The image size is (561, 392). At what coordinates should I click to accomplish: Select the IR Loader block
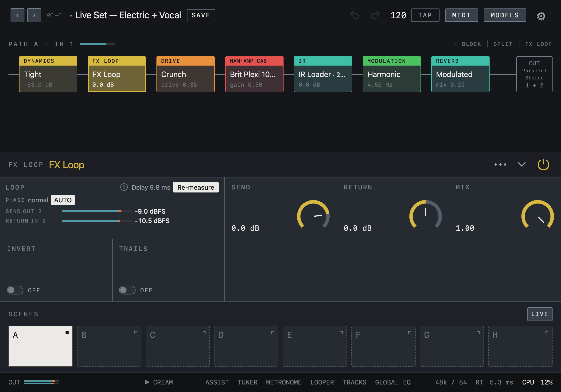tap(323, 74)
